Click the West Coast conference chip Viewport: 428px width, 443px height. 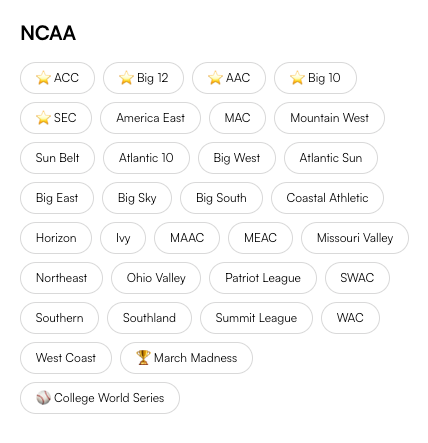[66, 358]
